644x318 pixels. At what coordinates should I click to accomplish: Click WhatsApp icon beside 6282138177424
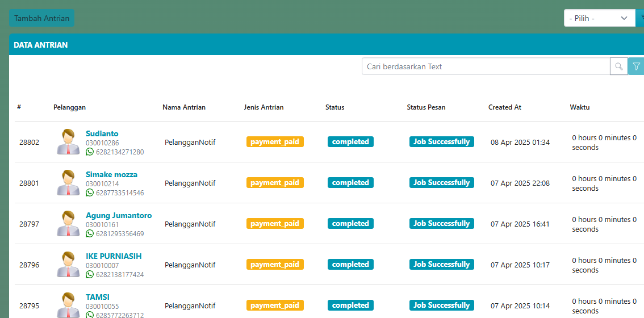click(90, 274)
